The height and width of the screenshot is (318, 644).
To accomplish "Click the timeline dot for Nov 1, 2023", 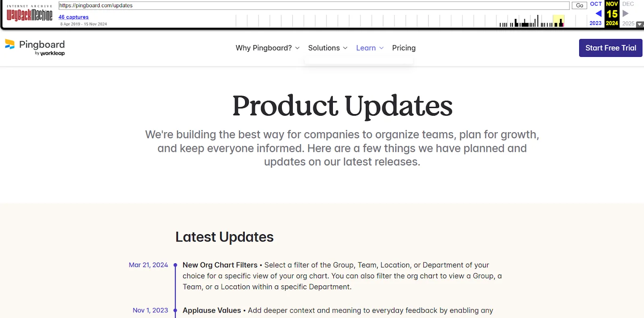I will (175, 310).
